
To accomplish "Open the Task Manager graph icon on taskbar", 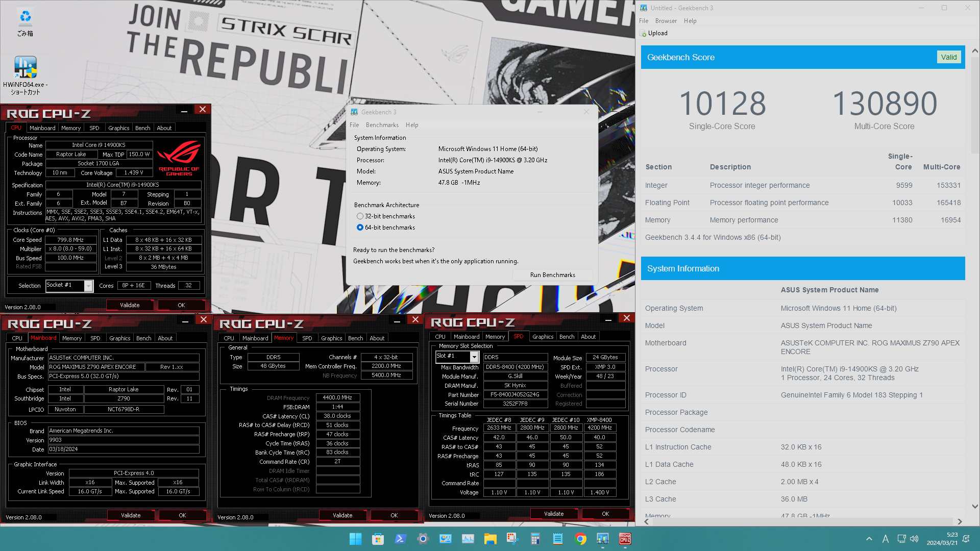I will click(x=468, y=539).
